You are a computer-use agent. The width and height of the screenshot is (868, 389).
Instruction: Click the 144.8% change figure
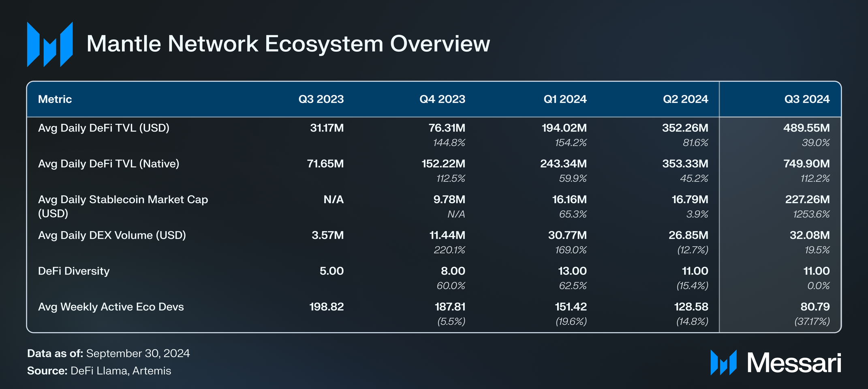(449, 142)
